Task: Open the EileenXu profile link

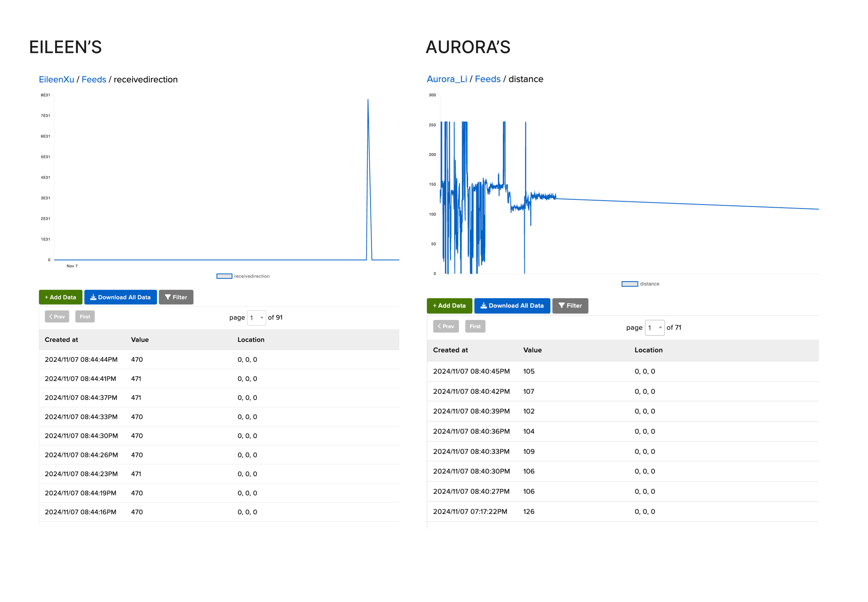Action: tap(57, 80)
